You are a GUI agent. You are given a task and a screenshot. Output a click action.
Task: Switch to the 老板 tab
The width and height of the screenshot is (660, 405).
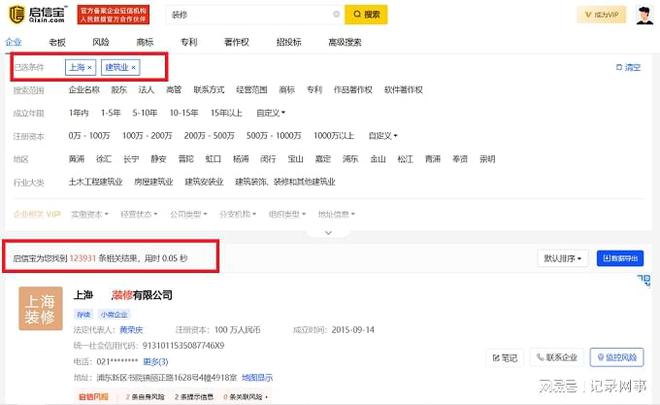[x=57, y=42]
